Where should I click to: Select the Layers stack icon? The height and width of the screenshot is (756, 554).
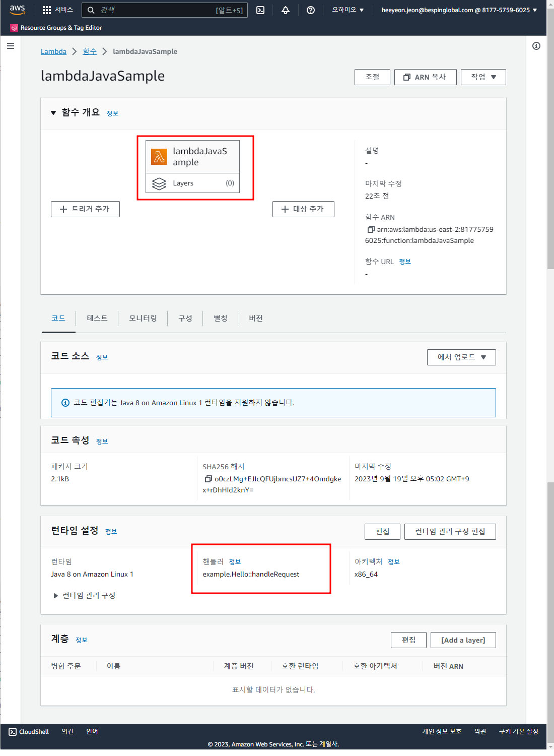click(159, 183)
